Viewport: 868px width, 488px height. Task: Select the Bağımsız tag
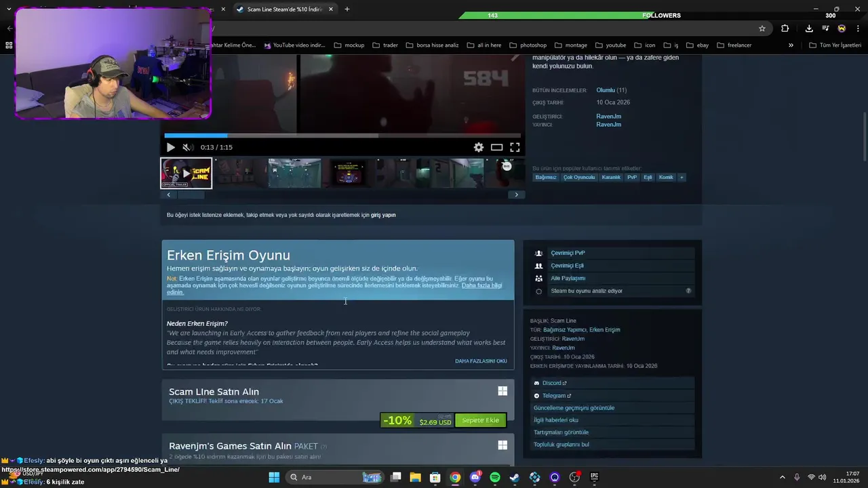coord(545,178)
